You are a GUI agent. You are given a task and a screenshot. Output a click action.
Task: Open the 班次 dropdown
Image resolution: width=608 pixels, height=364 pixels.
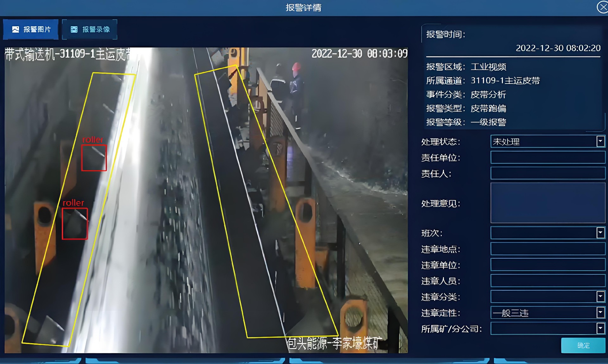click(600, 233)
